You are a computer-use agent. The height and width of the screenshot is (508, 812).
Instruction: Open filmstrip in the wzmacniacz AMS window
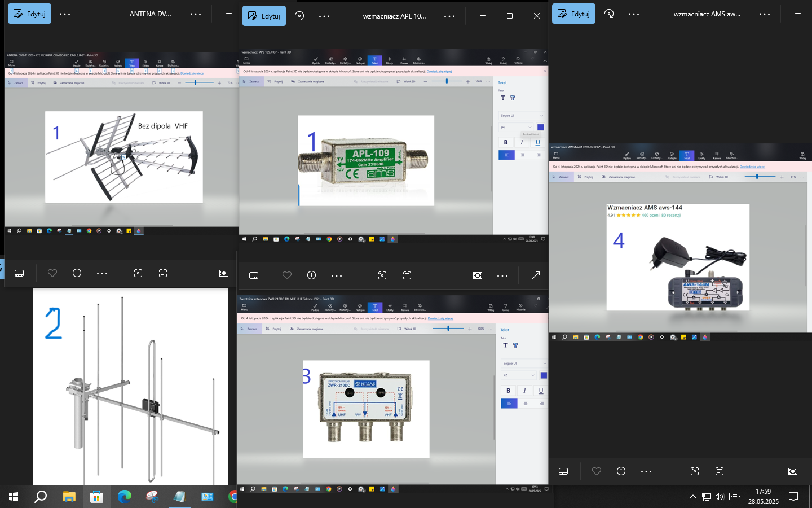[563, 471]
